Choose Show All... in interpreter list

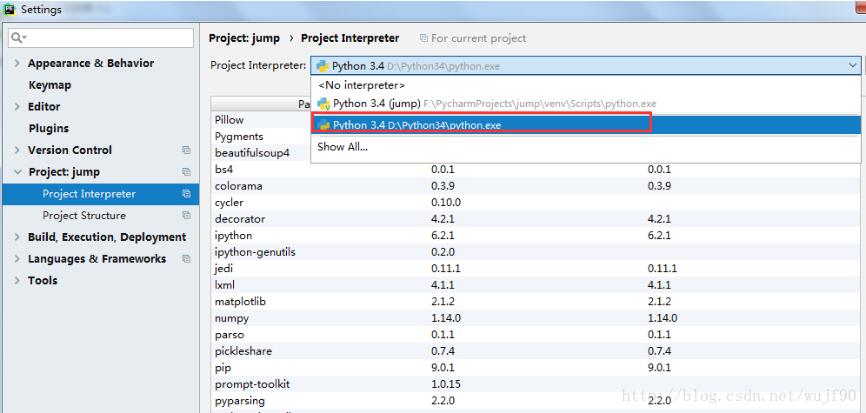(585, 147)
